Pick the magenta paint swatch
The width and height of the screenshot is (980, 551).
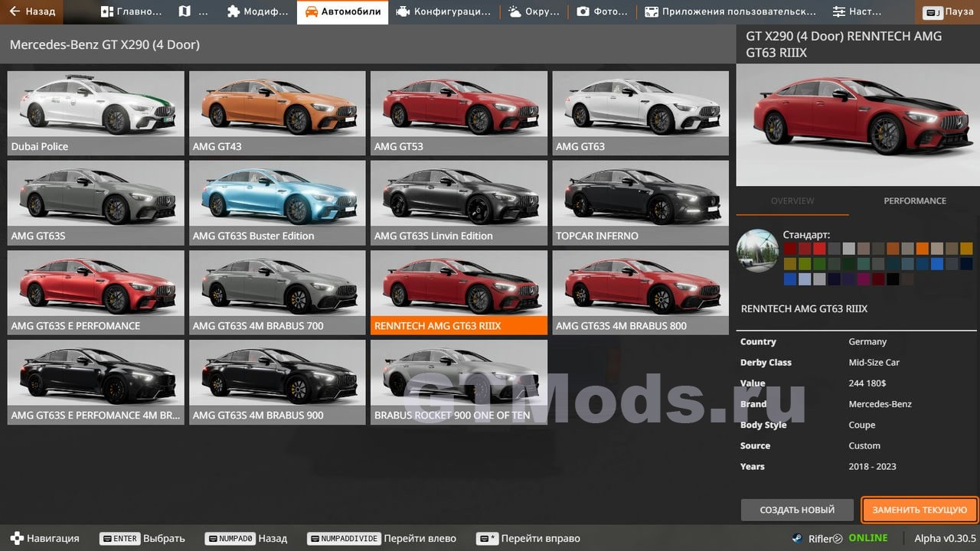(x=864, y=279)
